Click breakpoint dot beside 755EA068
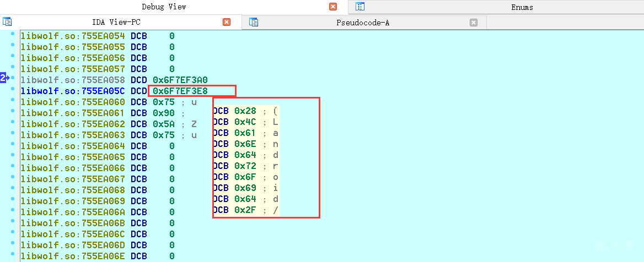Viewport: 644px width, 262px height. [x=13, y=189]
